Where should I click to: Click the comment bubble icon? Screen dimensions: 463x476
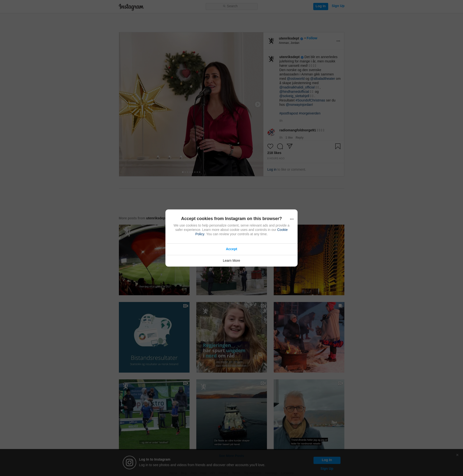280,146
